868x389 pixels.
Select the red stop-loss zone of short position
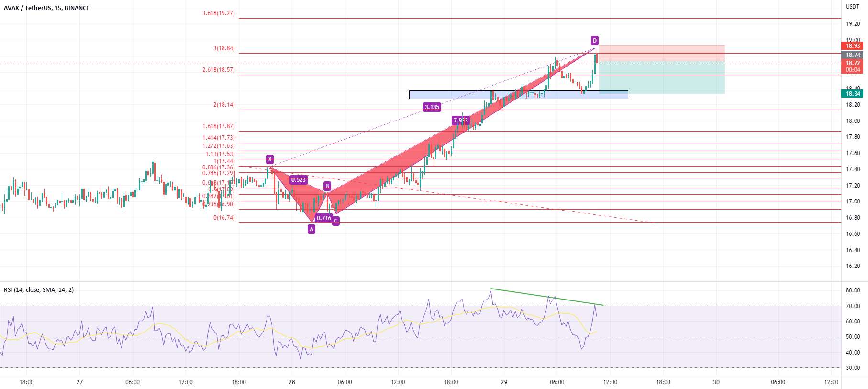point(662,53)
